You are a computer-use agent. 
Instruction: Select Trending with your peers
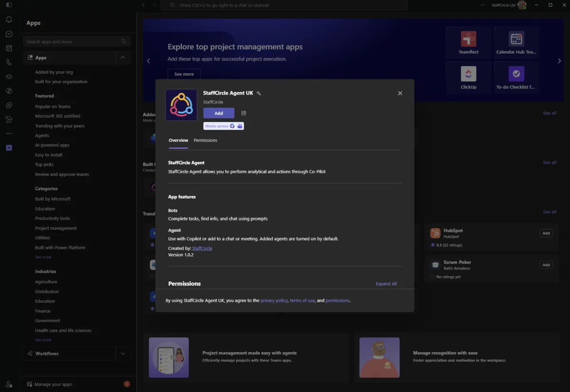[60, 126]
